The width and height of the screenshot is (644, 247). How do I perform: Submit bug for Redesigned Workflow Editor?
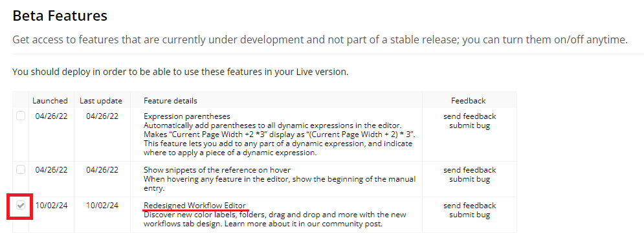pyautogui.click(x=469, y=215)
